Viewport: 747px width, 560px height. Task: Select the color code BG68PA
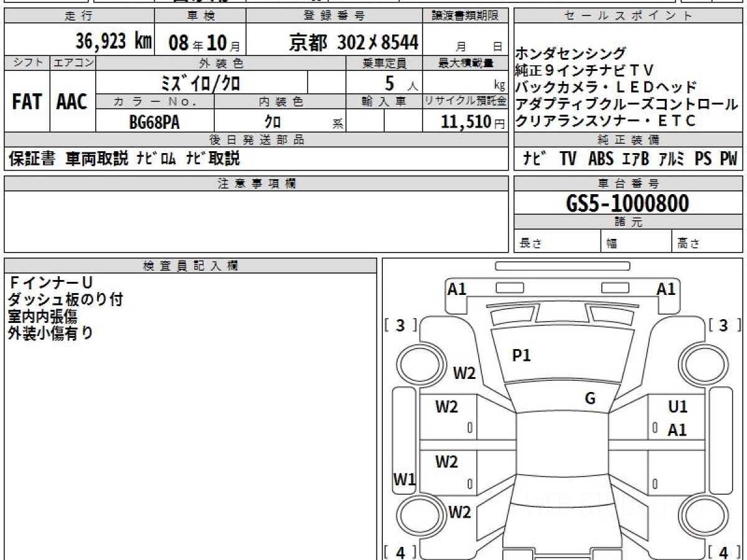[154, 122]
